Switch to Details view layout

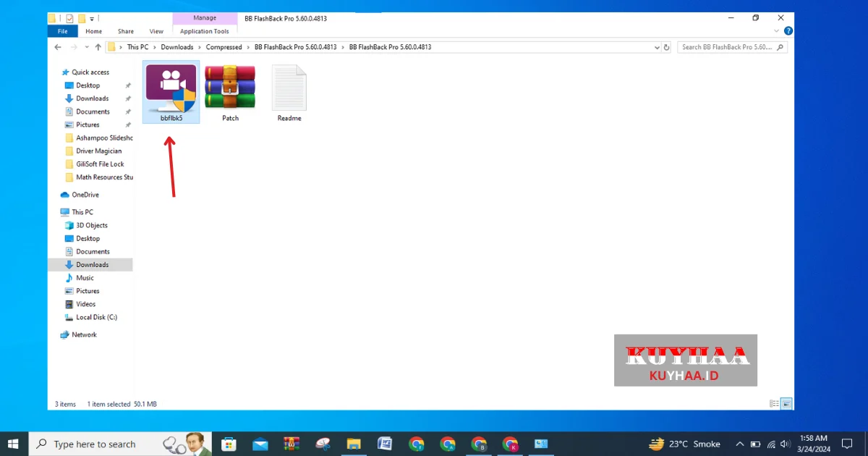point(775,404)
